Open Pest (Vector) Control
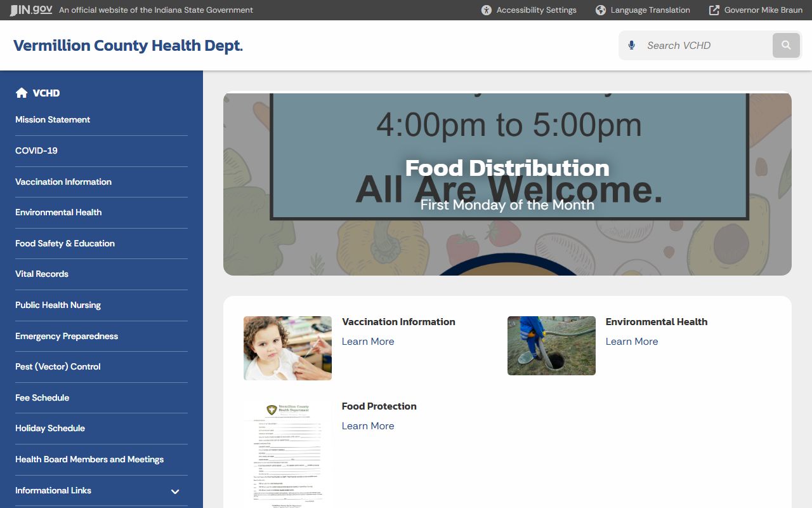Image resolution: width=812 pixels, height=508 pixels. pos(58,366)
